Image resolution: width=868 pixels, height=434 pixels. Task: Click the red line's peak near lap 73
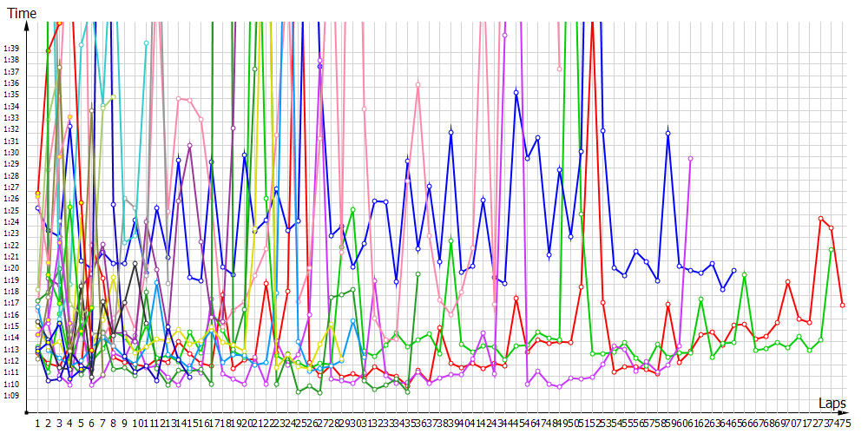(821, 219)
